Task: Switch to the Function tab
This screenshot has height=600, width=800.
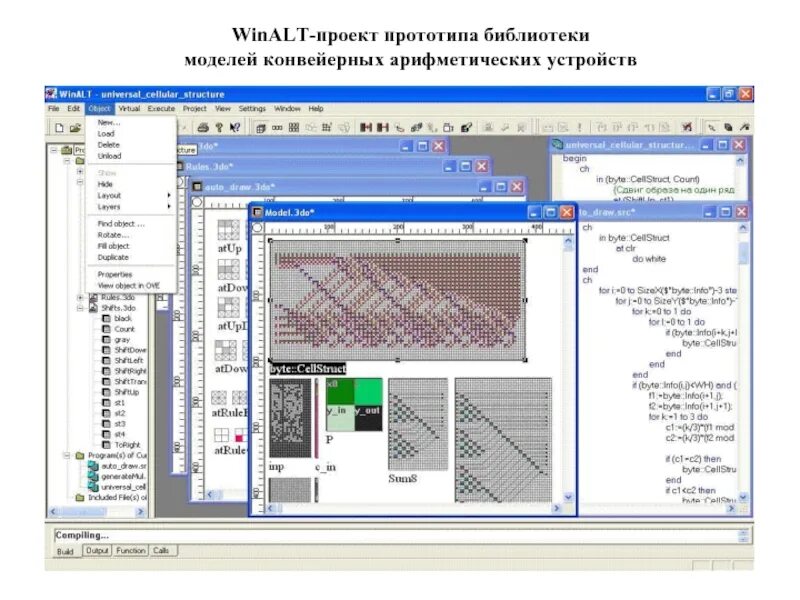Action: 131,551
